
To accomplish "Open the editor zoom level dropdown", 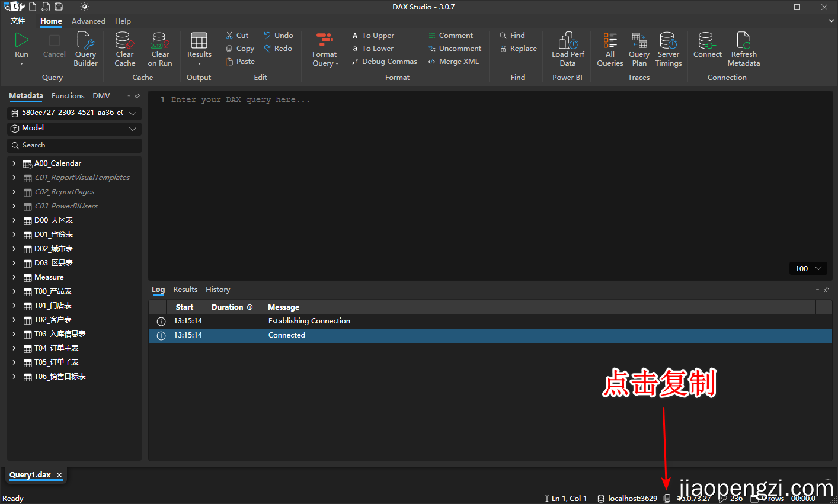I will pyautogui.click(x=809, y=268).
